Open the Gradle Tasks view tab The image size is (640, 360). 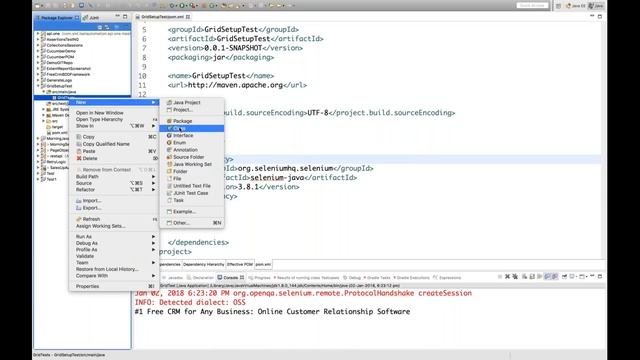pos(377,278)
